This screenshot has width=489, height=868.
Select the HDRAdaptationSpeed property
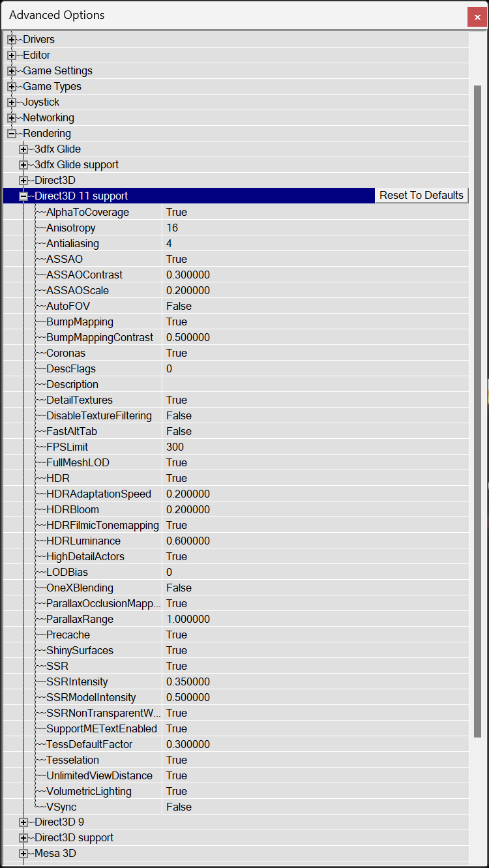pos(98,494)
